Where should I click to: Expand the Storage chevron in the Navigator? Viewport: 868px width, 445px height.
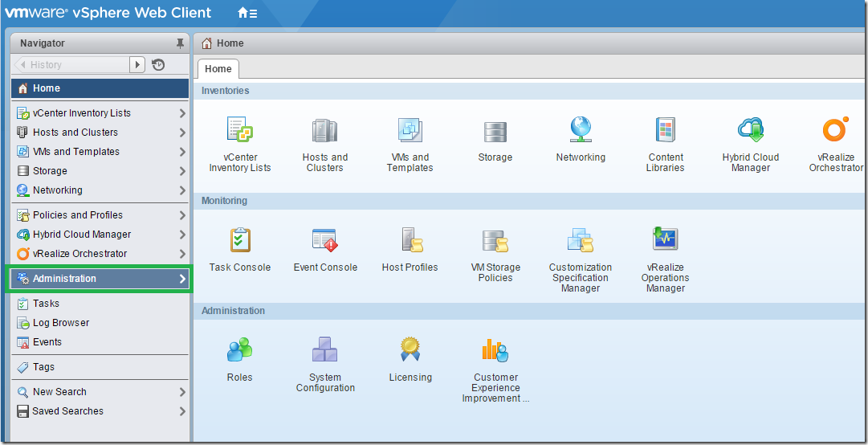[x=182, y=172]
